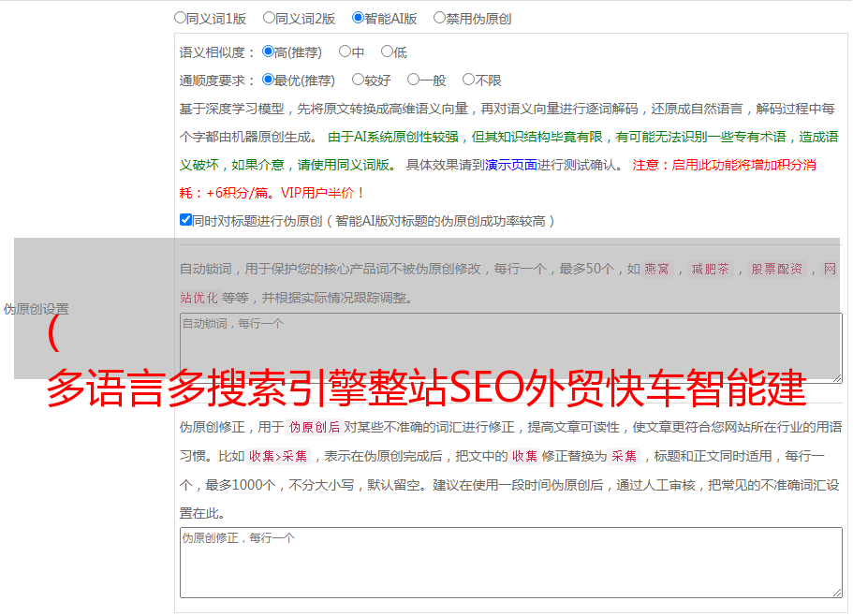Click resize handle of 伪原创修正 textarea
This screenshot has height=616, width=853.
tap(837, 592)
